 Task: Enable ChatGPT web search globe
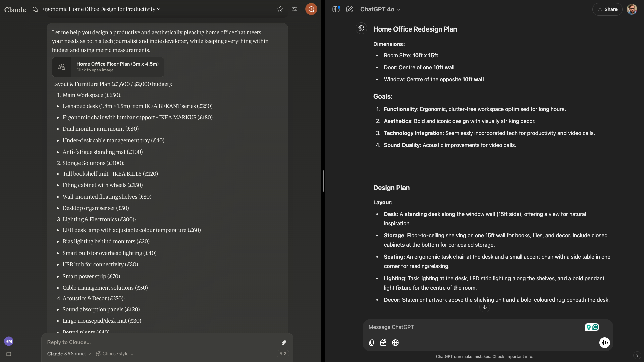pos(395,343)
